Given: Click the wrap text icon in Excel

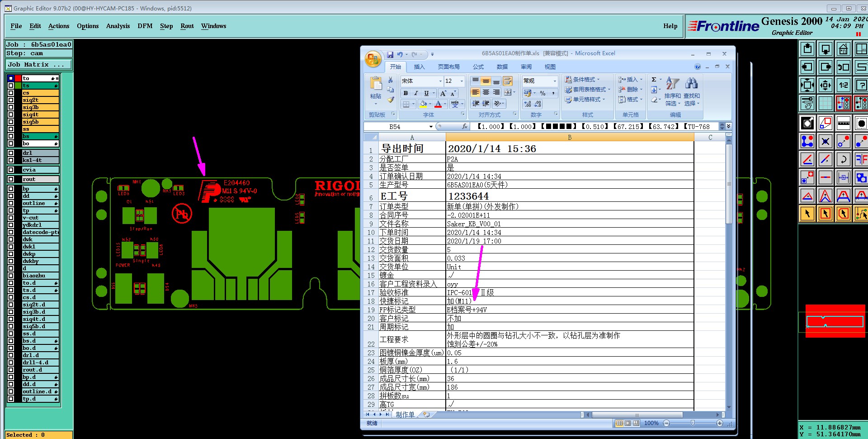Looking at the screenshot, I should [x=508, y=81].
